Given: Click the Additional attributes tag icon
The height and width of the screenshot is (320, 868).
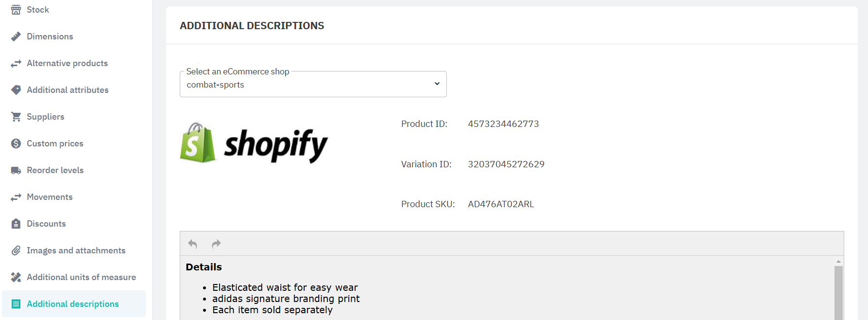Looking at the screenshot, I should [16, 90].
